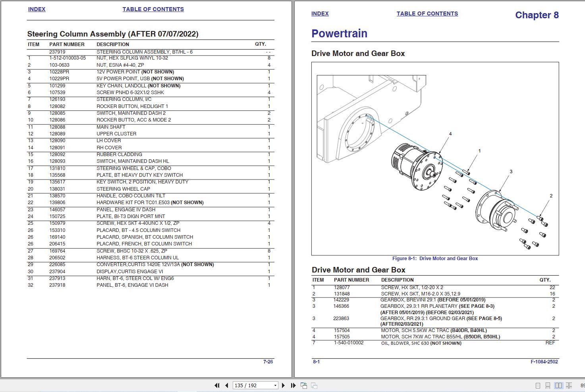The image size is (585, 392).
Task: Click part number 237919
Action: (57, 52)
